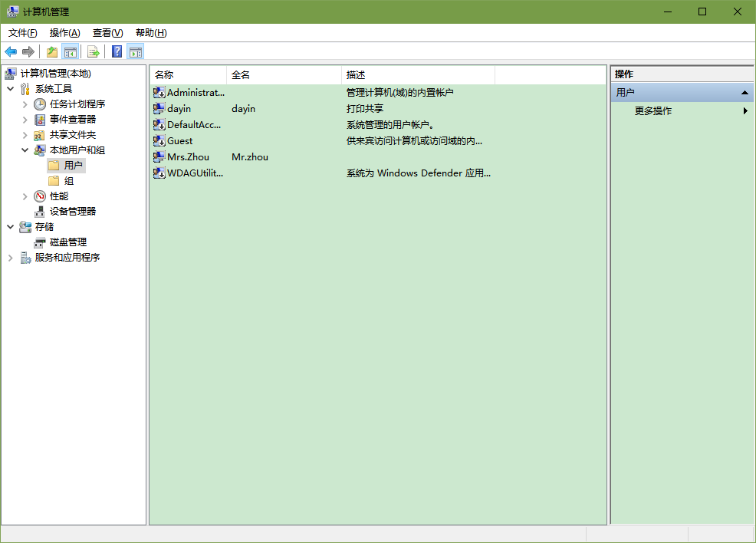The image size is (756, 543).
Task: Select the 用户 folder in tree
Action: coord(67,166)
